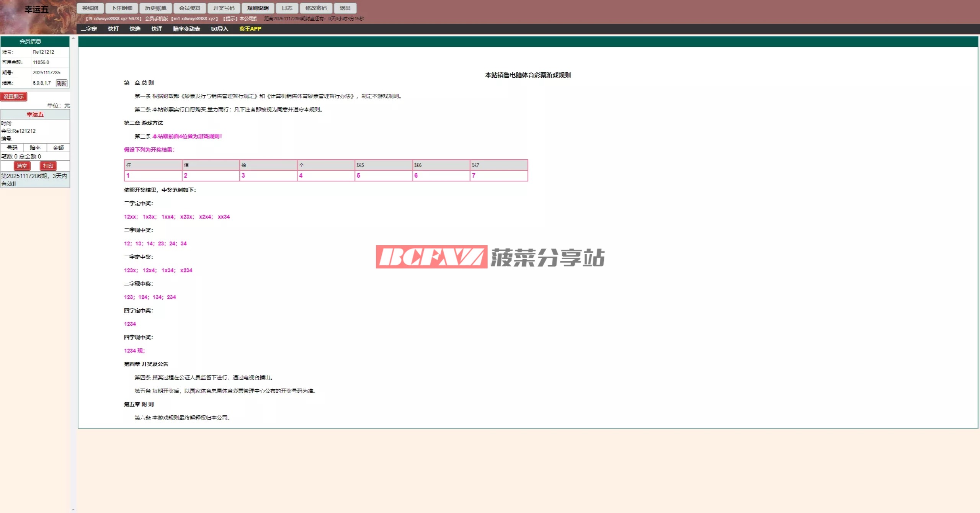The image size is (980, 513).
Task: Click 退出 to log out
Action: pos(345,8)
